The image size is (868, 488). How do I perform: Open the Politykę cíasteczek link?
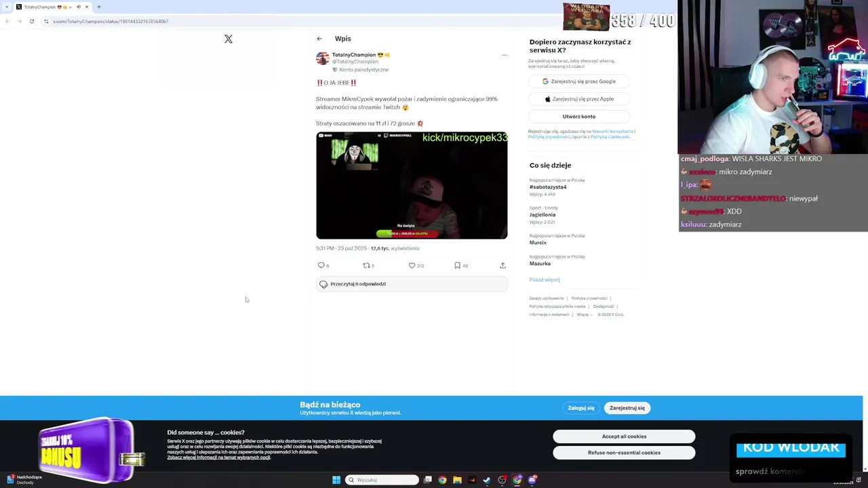pos(610,137)
